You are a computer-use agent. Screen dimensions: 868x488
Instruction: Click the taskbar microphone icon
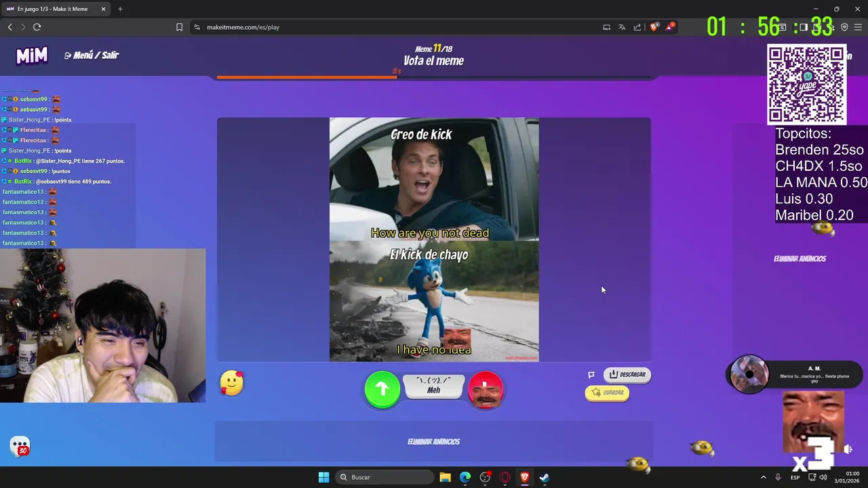pos(778,477)
